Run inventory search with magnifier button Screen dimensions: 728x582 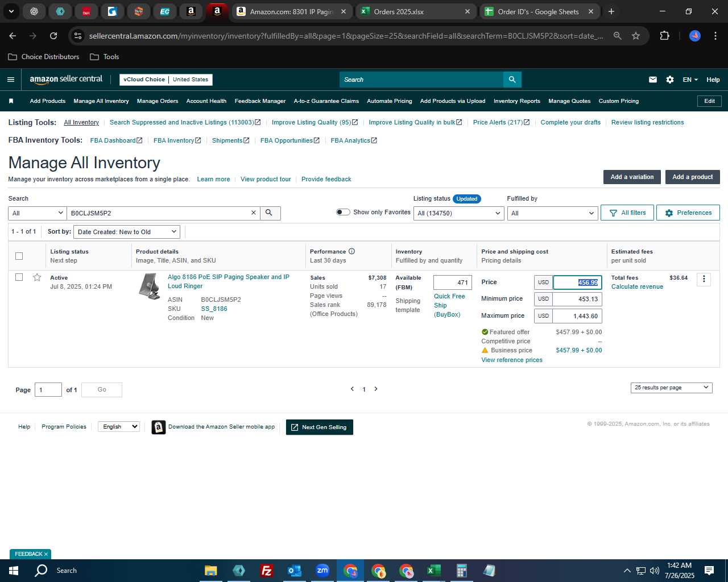tap(270, 213)
